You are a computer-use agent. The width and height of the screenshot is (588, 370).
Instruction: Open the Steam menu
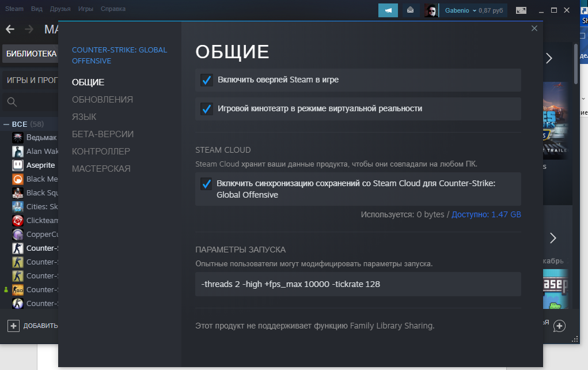14,9
